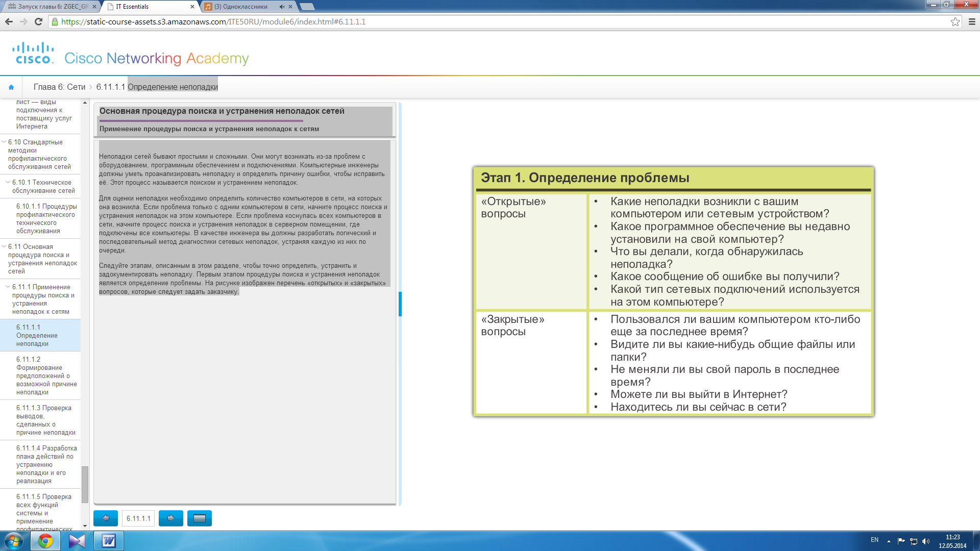Close the Одноклассники tab
980x551 pixels.
tap(290, 7)
